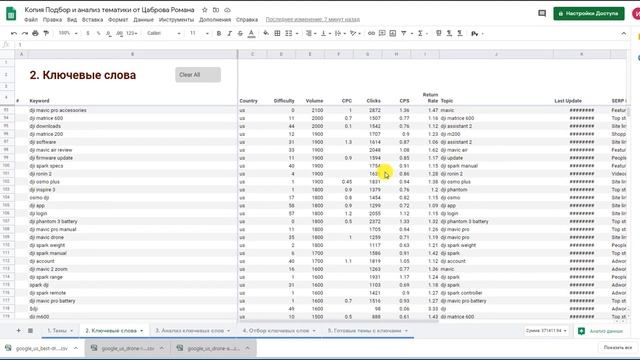Screen dimensions: 640x360
Task: Expand options for google_us_drone-a download
Action: click(247, 348)
